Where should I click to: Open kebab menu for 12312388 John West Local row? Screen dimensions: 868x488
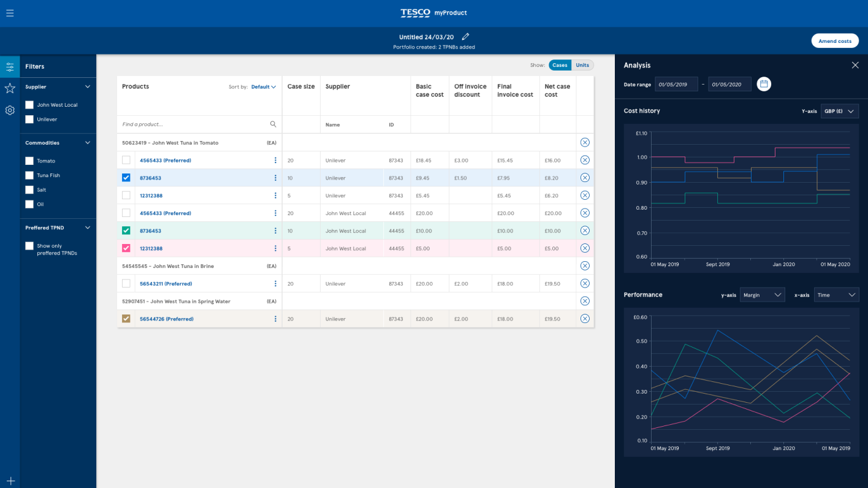[x=275, y=248]
